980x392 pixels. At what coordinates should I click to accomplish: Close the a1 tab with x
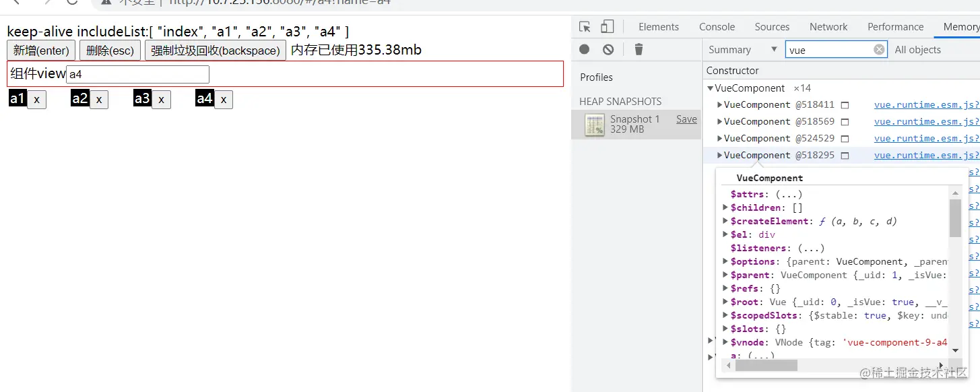[x=36, y=100]
